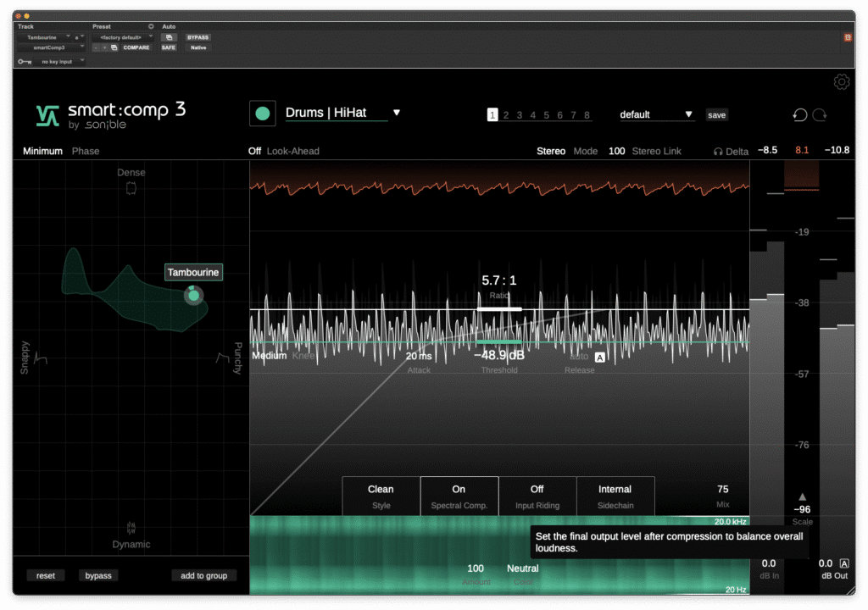The height and width of the screenshot is (610, 868).
Task: Open the Drums | HiHat profile dropdown
Action: [x=396, y=111]
